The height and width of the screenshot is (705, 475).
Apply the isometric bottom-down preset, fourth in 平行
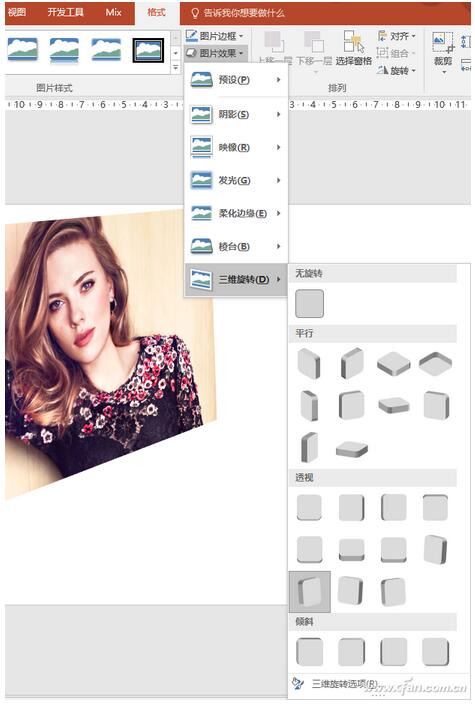click(x=435, y=363)
